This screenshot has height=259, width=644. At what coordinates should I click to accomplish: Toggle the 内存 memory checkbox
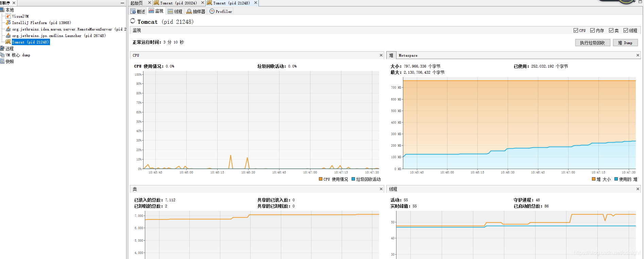point(592,30)
